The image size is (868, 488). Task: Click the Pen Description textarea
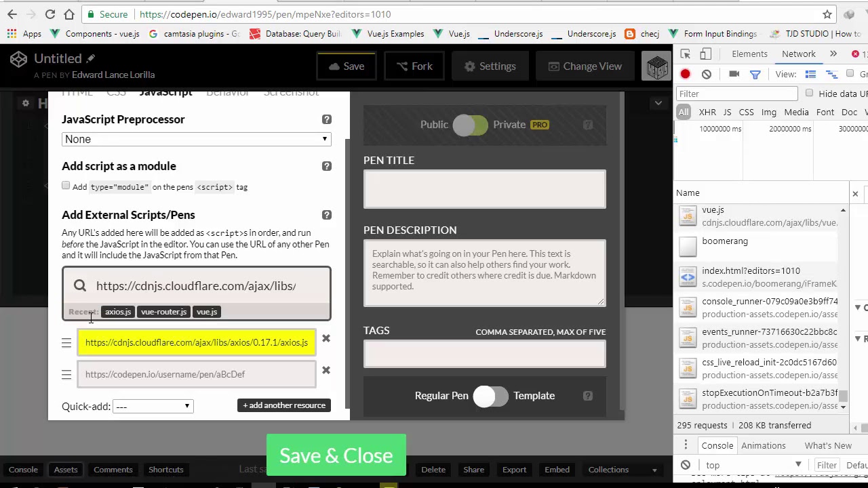(485, 272)
